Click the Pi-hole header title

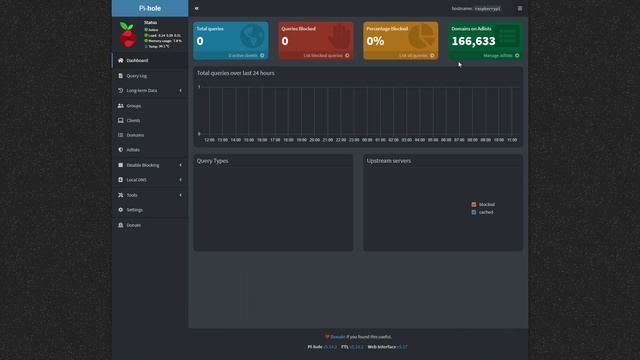click(x=150, y=8)
